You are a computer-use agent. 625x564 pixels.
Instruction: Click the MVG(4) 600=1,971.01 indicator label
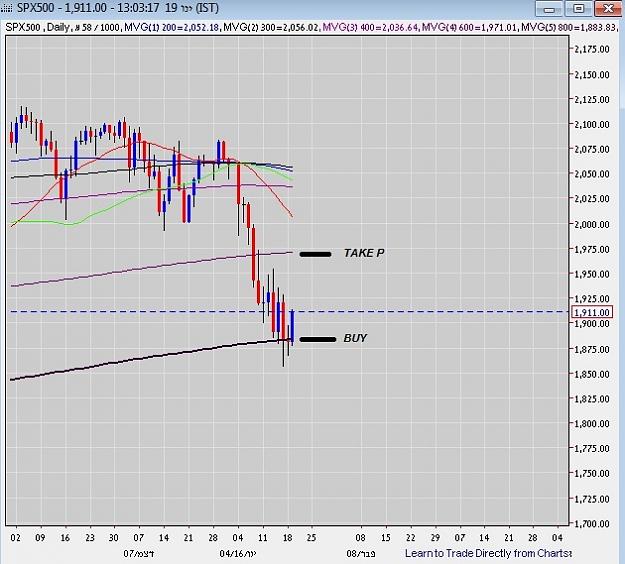coord(470,27)
